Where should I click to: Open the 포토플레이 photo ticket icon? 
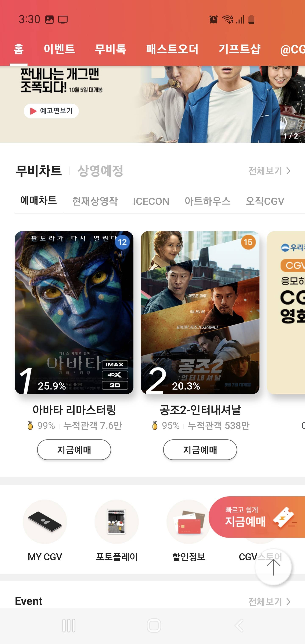click(116, 522)
